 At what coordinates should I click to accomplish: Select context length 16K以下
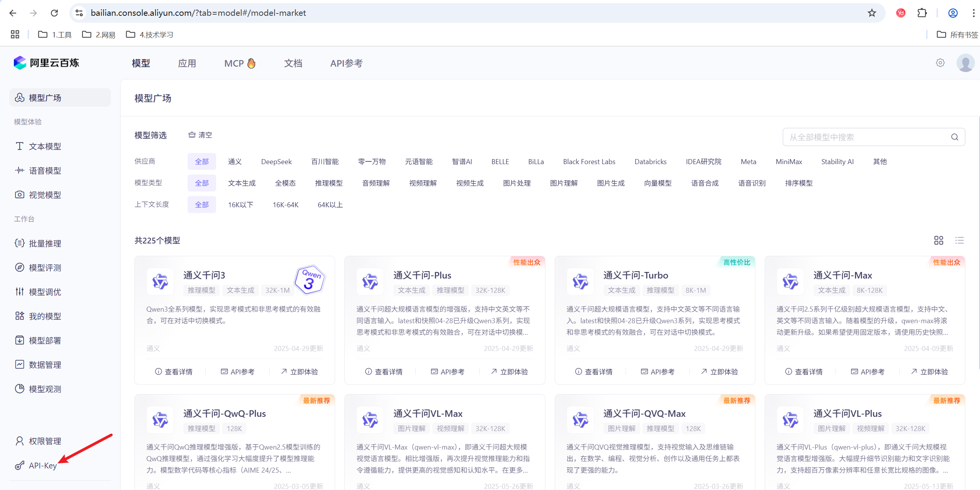click(240, 205)
